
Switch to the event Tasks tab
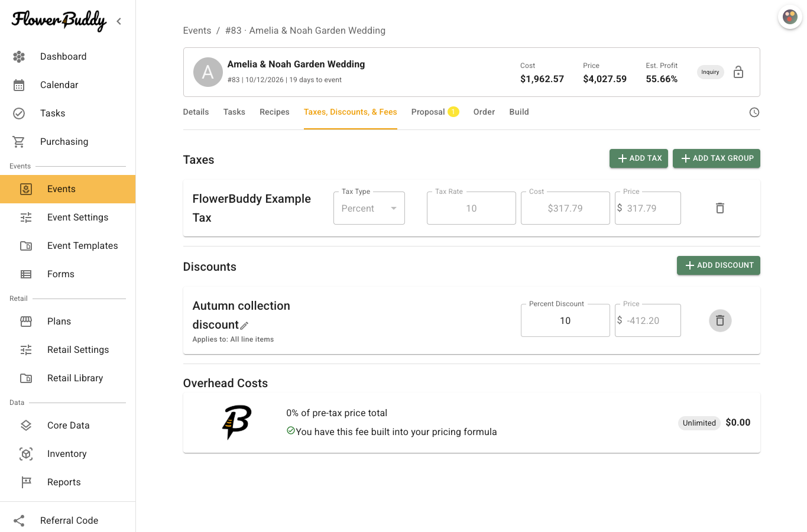[x=234, y=112]
